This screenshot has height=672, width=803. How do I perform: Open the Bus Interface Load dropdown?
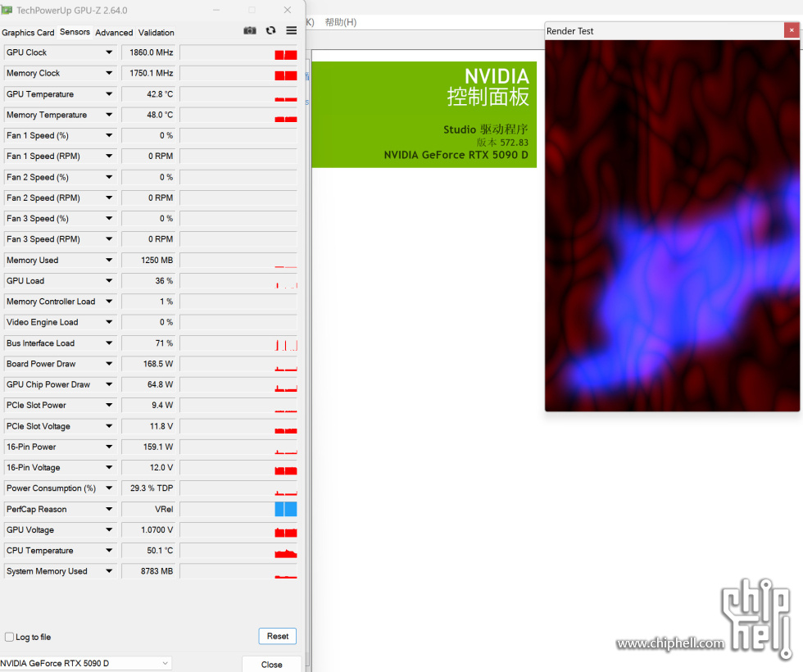click(109, 343)
